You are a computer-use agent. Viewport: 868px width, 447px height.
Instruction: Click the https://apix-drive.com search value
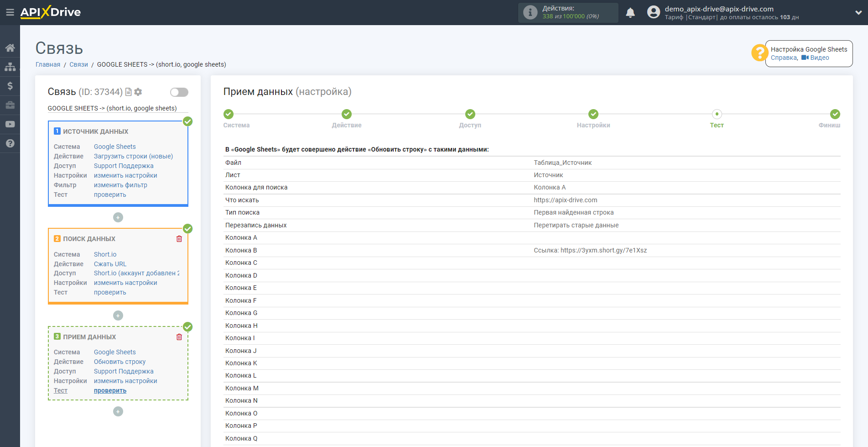tap(566, 200)
